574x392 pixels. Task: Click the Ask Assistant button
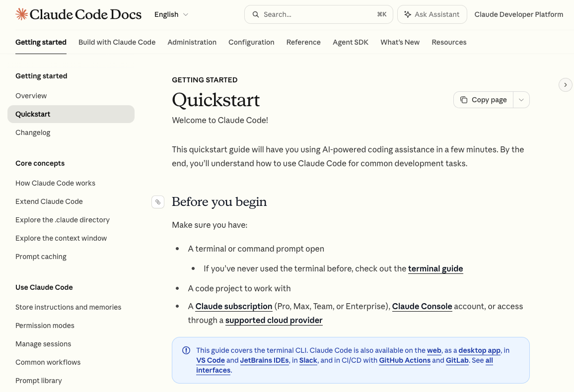(432, 14)
